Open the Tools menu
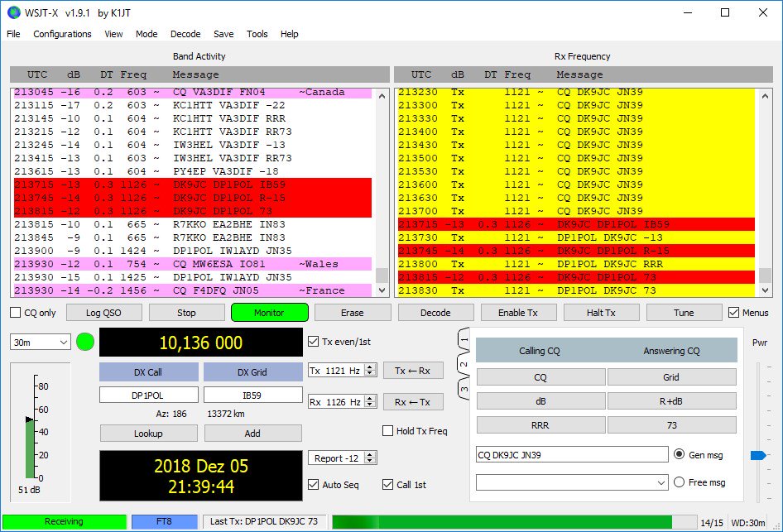The width and height of the screenshot is (783, 532). coord(257,34)
